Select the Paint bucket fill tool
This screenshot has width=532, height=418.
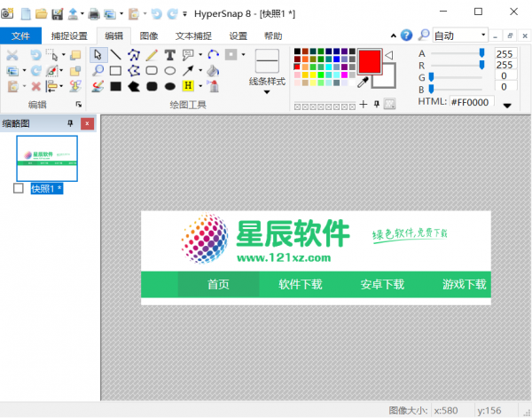pos(213,70)
